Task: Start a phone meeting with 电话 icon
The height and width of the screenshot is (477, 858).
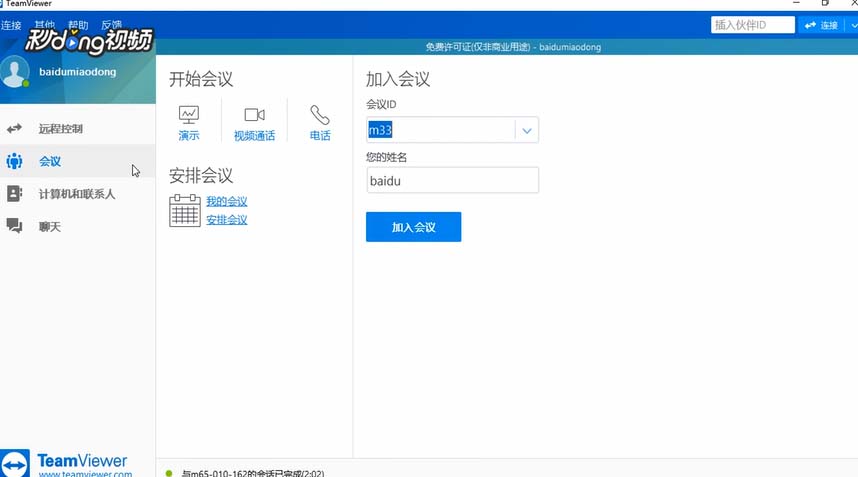Action: tap(320, 123)
